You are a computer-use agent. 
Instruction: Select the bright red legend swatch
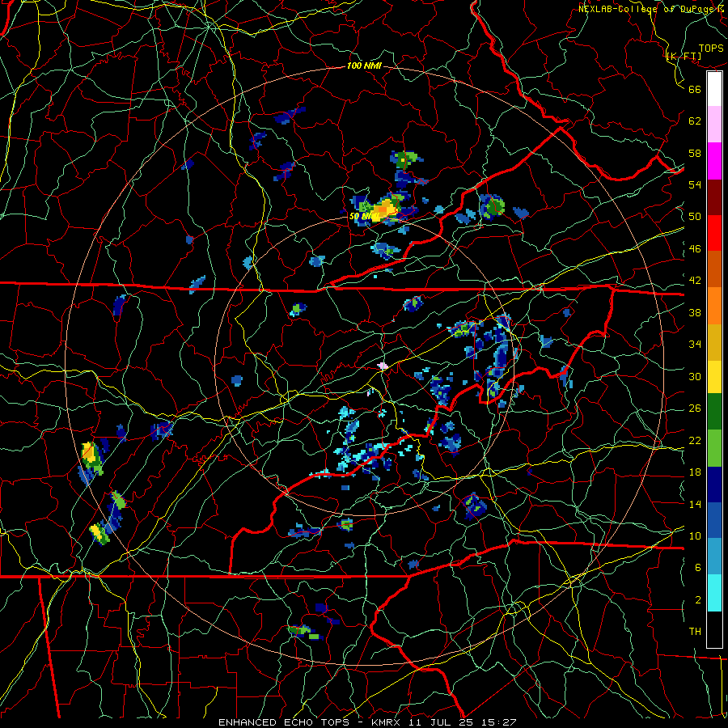[714, 233]
